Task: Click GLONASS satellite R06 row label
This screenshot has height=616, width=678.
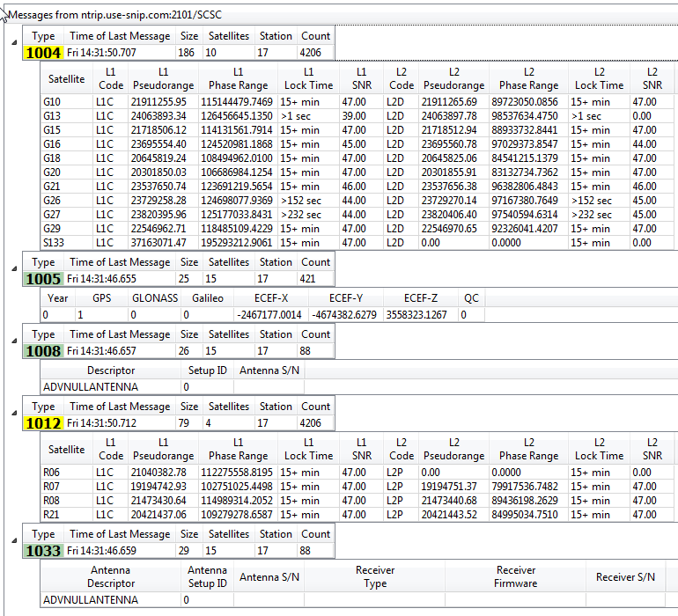Action: tap(51, 473)
